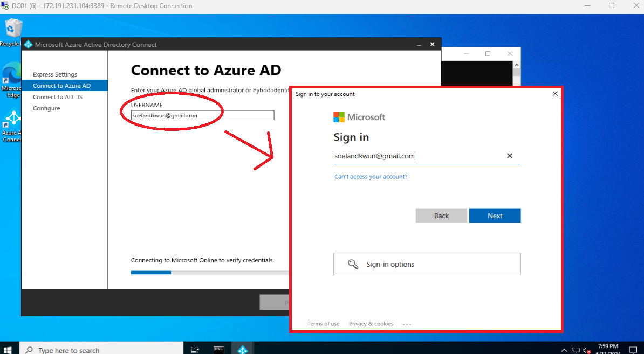This screenshot has width=644, height=354.
Task: Click 'Connecting to Microsoft Online' status text
Action: [202, 260]
